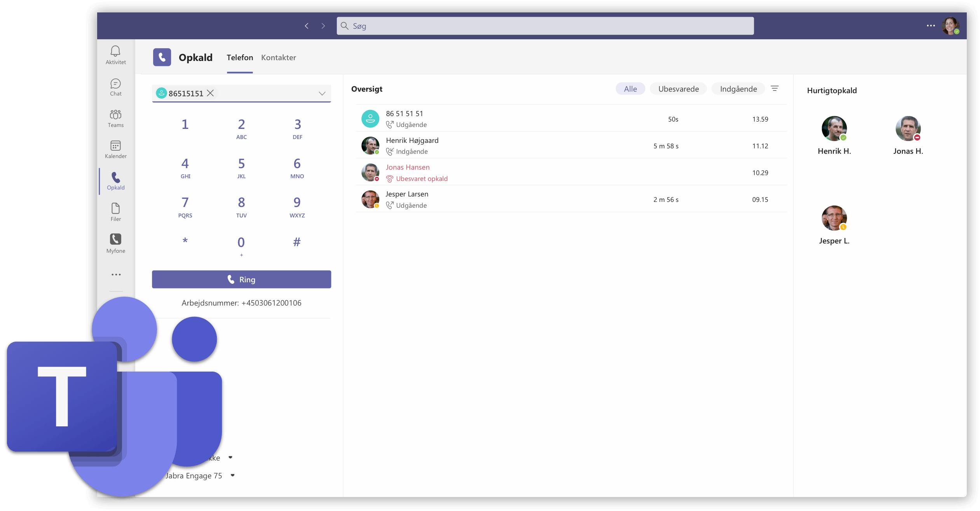Click the 5 m 58 s duration

[666, 146]
